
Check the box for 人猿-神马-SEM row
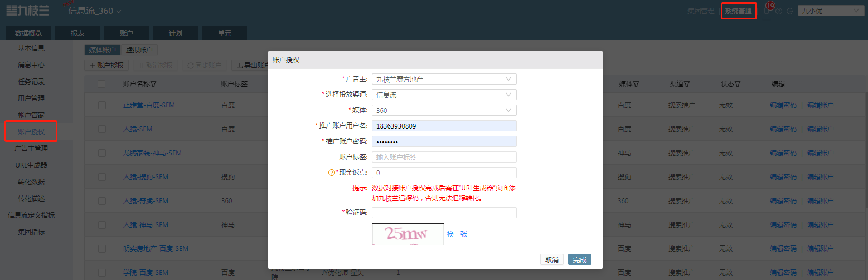pos(101,224)
